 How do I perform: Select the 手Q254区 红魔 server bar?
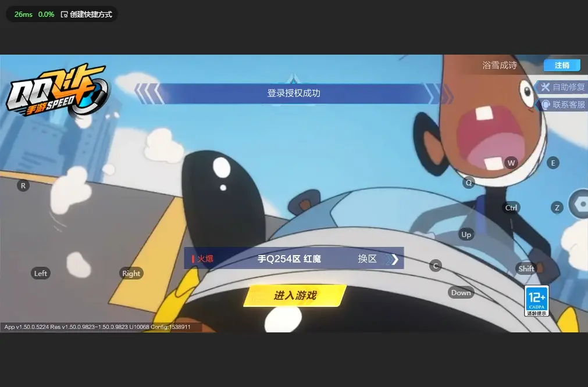pos(294,258)
